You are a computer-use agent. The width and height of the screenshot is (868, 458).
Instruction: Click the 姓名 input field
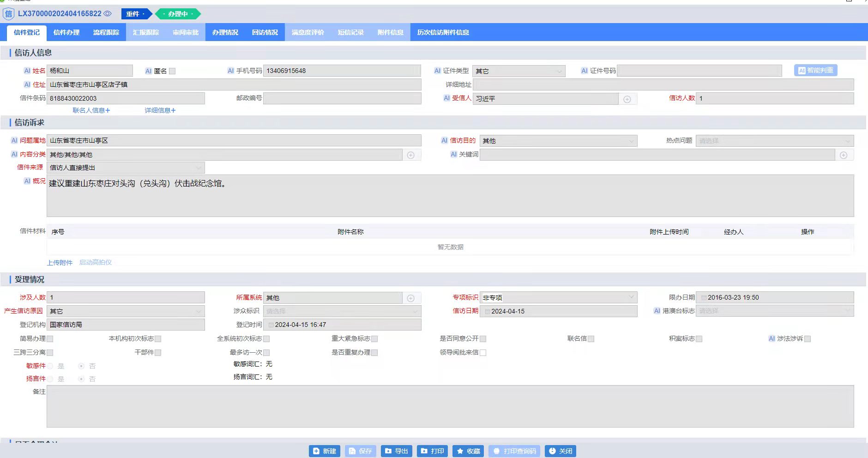[x=90, y=71]
